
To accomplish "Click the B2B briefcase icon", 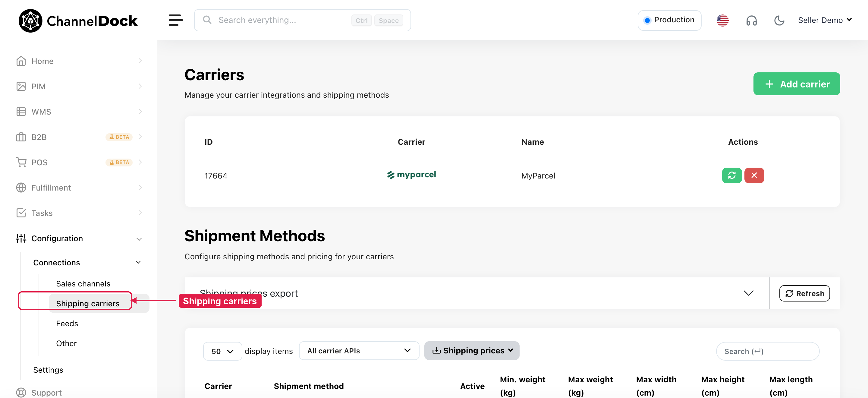I will click(21, 137).
